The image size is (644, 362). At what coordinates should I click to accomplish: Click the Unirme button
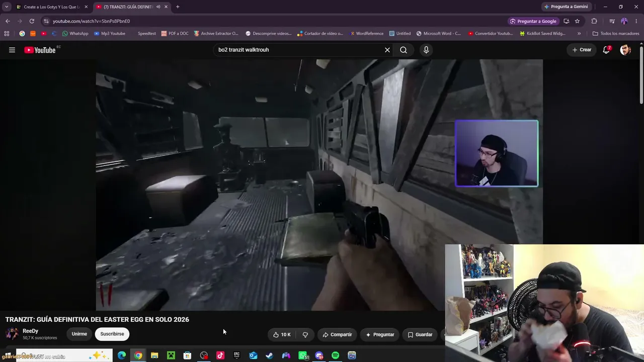point(79,334)
